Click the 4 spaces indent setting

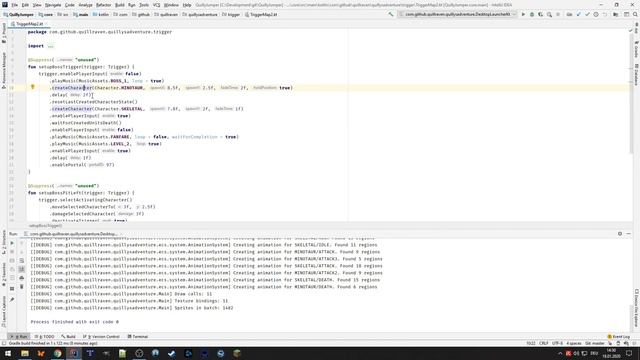573,343
